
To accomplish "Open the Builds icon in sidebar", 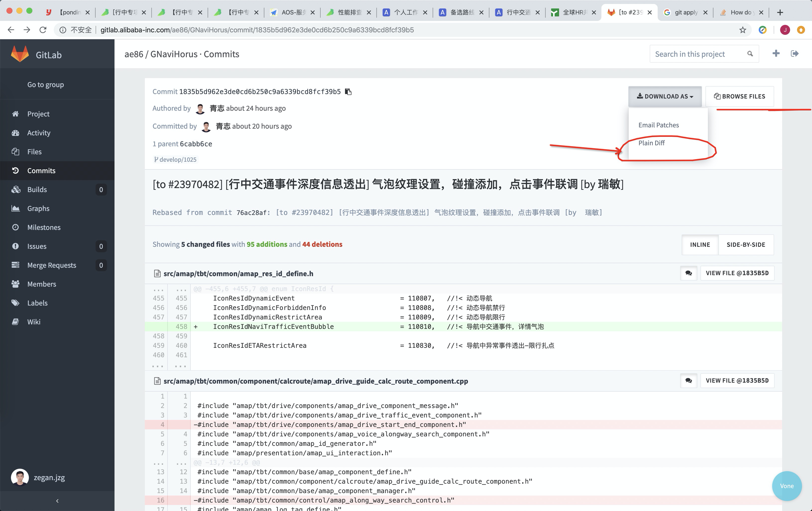I will (15, 189).
